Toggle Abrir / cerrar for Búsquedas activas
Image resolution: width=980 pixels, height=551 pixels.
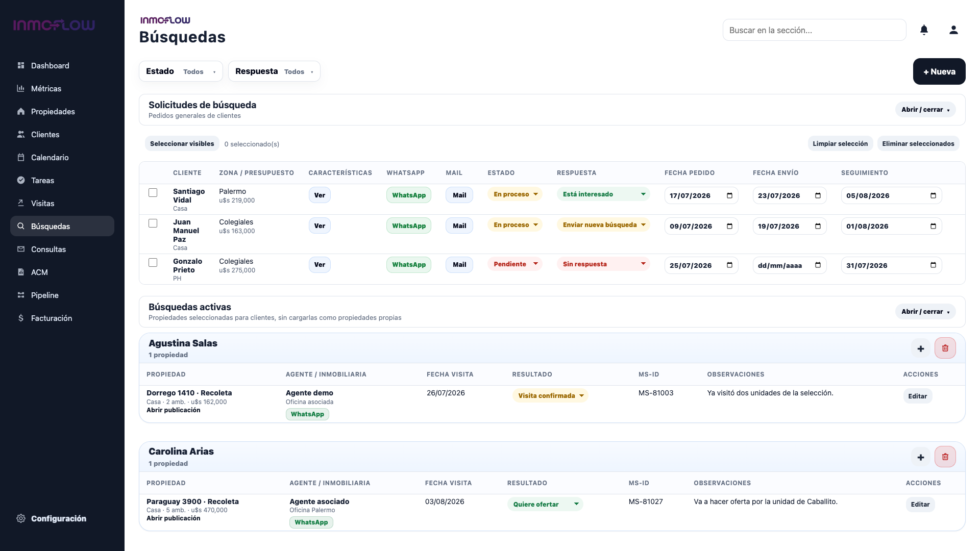pyautogui.click(x=925, y=312)
